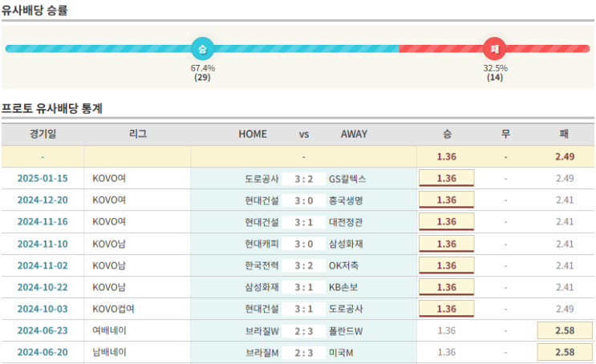This screenshot has width=596, height=364.
Task: Click the (29) win count label
Action: [202, 78]
